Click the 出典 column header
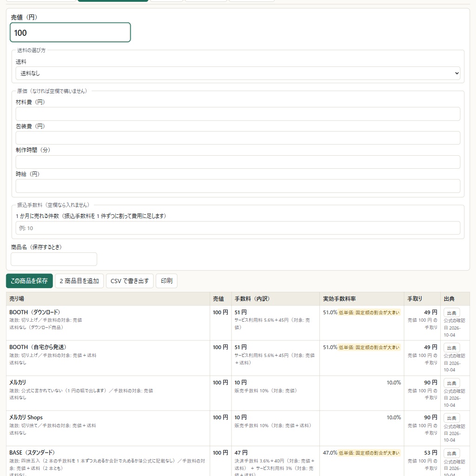Viewport: 476px width, 476px height. coord(455,299)
